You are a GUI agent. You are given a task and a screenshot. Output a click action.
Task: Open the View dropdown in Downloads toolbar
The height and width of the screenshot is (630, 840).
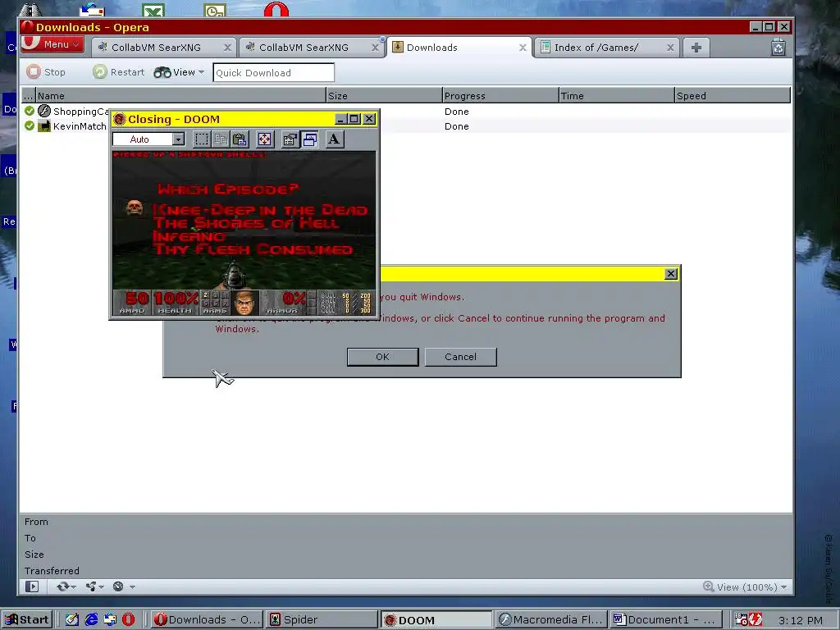(x=179, y=72)
